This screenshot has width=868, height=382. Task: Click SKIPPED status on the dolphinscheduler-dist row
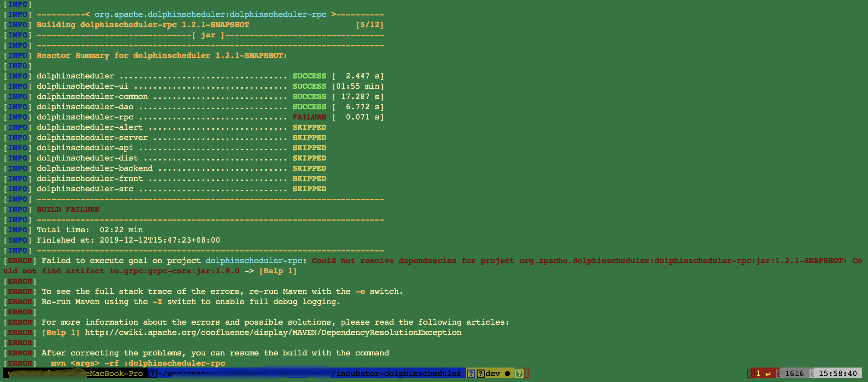click(309, 158)
